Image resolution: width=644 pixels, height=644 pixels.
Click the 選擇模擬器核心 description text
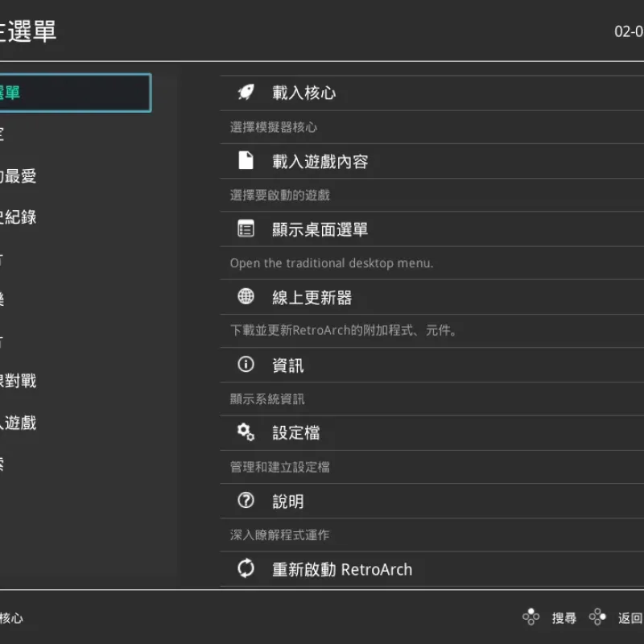(274, 127)
